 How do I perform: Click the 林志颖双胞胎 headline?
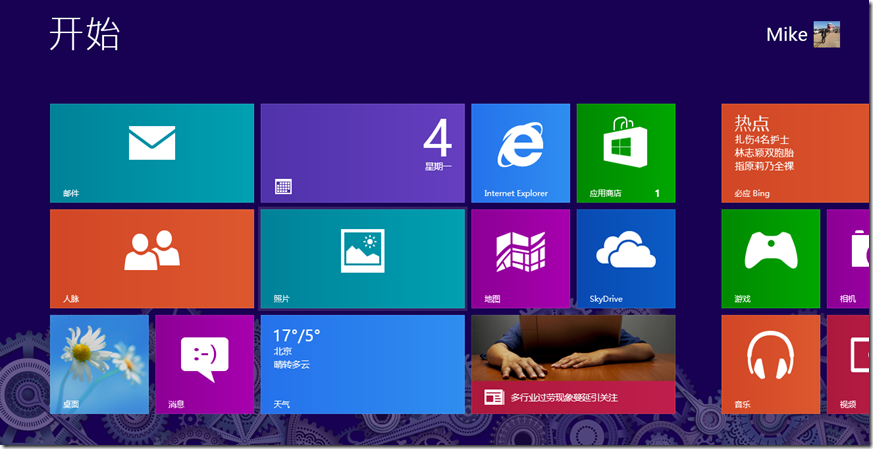[x=764, y=153]
